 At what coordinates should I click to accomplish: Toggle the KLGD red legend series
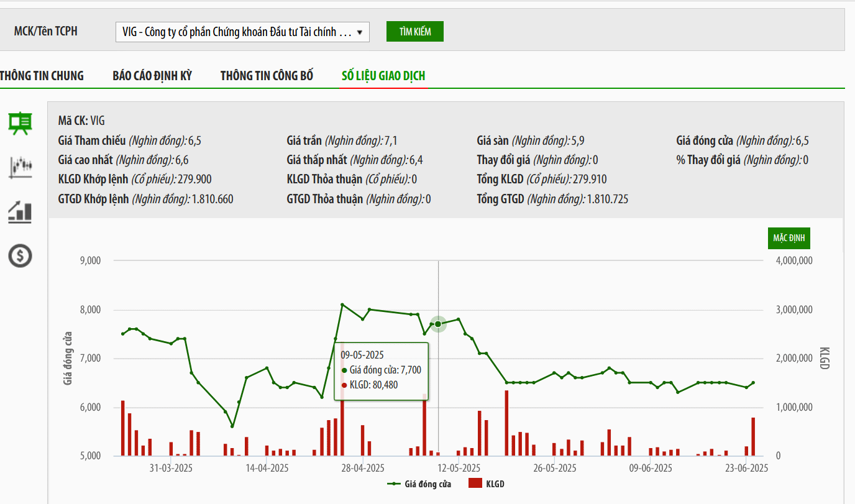click(486, 483)
